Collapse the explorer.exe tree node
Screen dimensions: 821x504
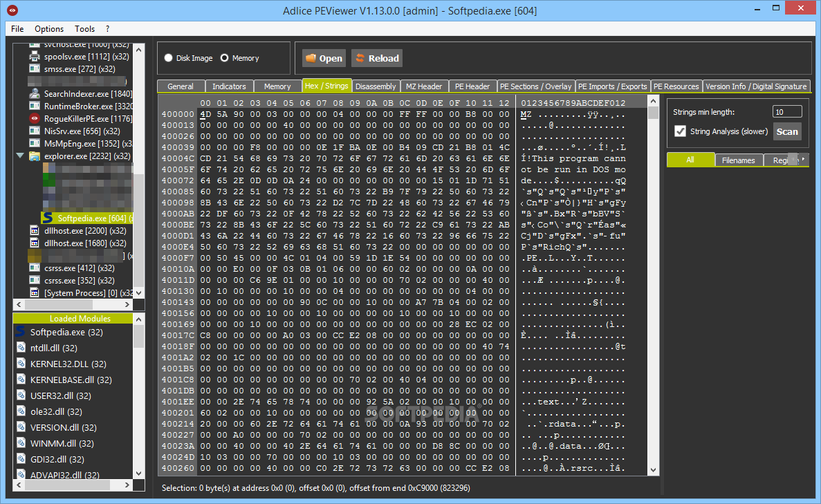click(x=21, y=156)
